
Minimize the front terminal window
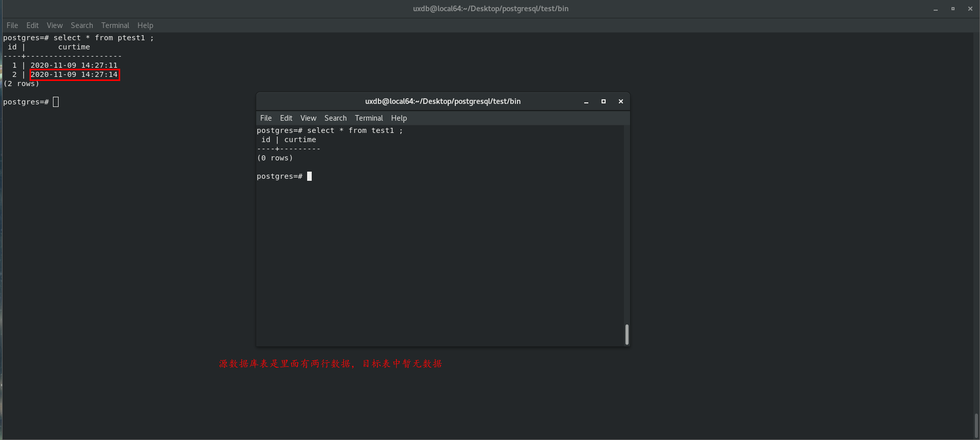586,102
